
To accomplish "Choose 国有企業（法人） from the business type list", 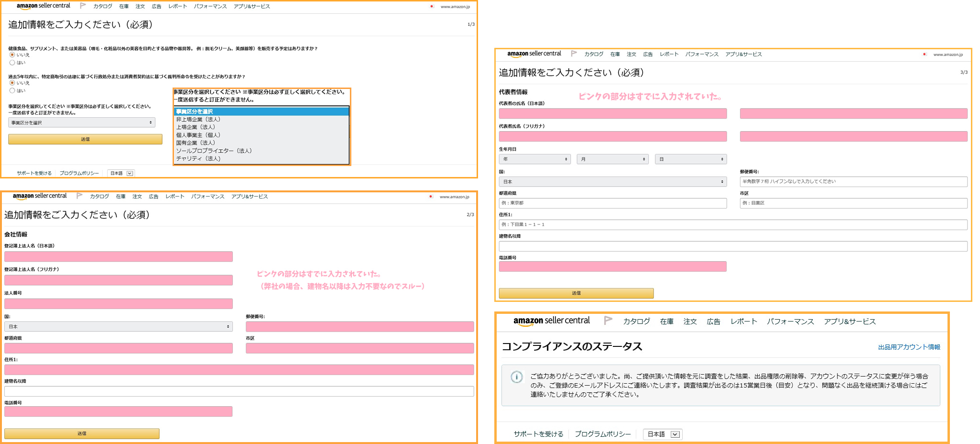I will 261,143.
